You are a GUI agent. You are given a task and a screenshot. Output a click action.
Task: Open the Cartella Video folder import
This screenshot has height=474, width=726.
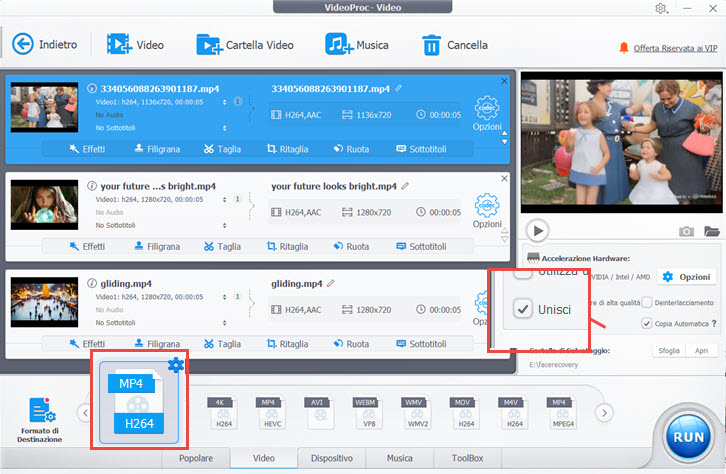245,44
